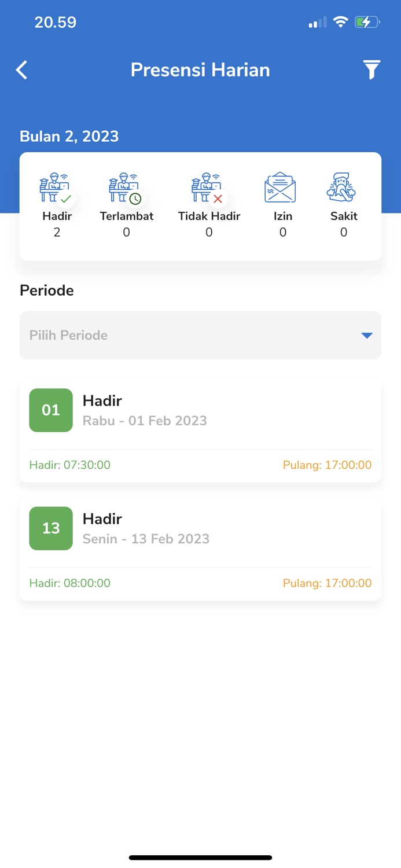Tap the back arrow icon

click(x=21, y=69)
